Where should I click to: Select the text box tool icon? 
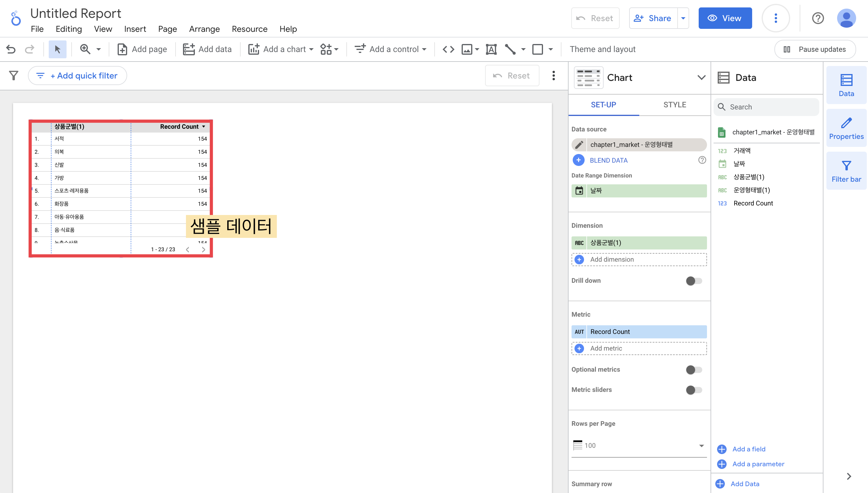coord(491,49)
